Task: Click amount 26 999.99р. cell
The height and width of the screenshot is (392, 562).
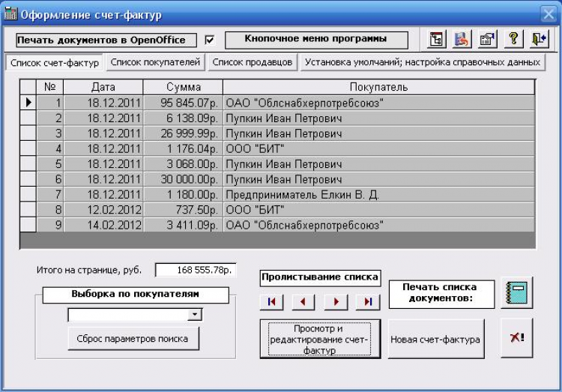Action: tap(183, 133)
